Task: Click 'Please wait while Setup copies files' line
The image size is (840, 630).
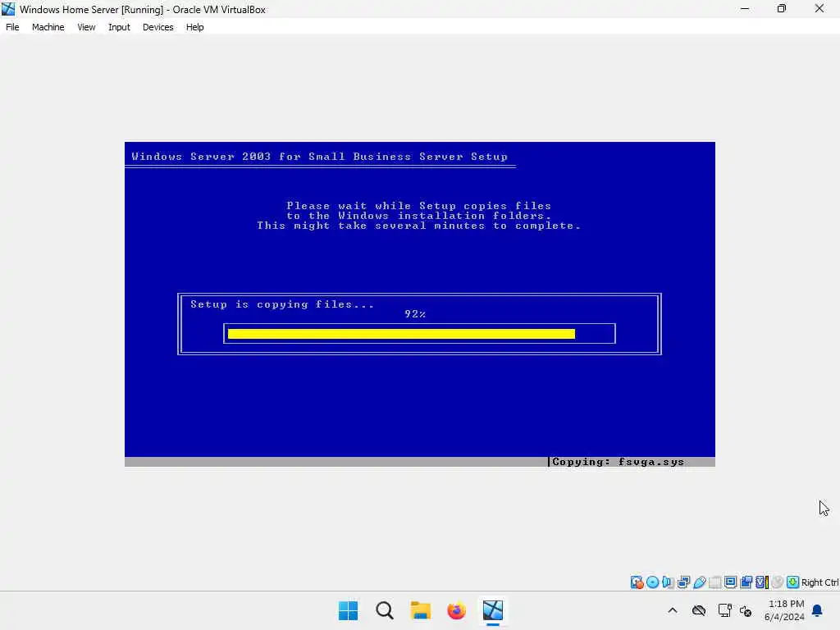Action: (418, 206)
